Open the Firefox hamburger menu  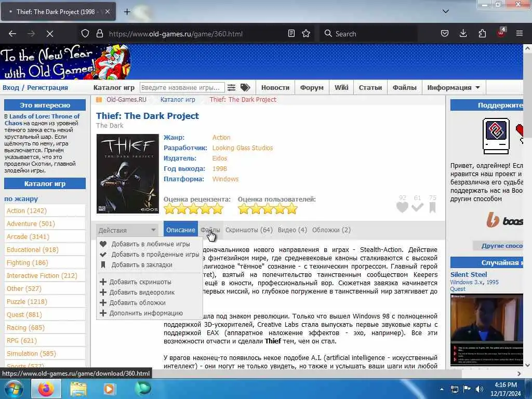tap(520, 34)
